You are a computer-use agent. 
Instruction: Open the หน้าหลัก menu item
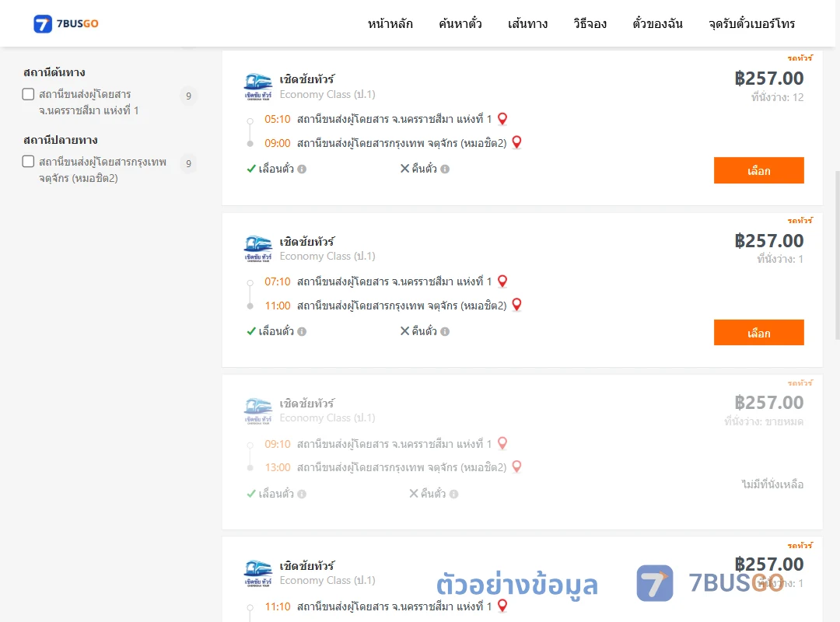tap(390, 23)
